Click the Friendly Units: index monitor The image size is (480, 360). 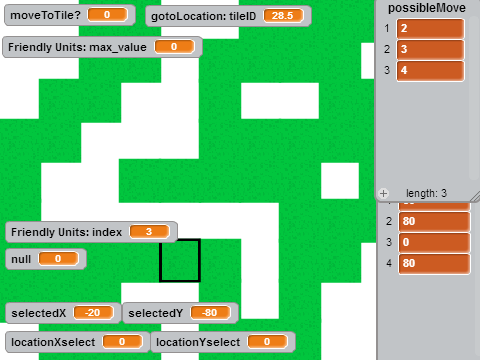click(91, 232)
